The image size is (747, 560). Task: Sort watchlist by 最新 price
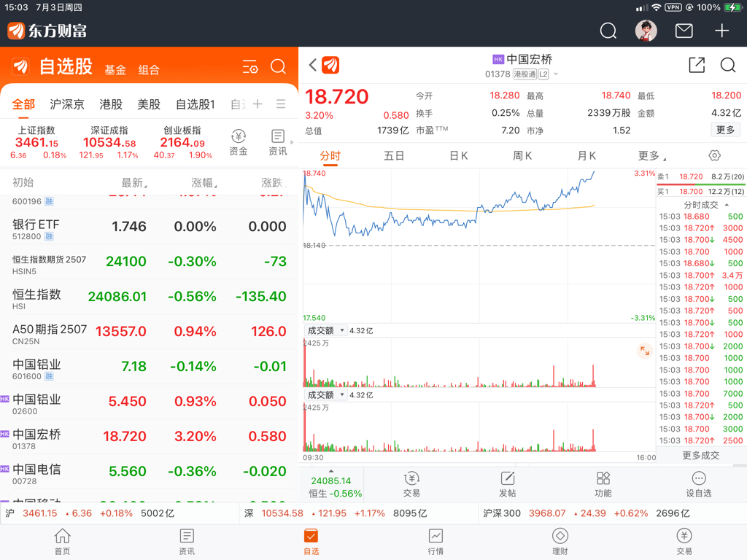(134, 183)
